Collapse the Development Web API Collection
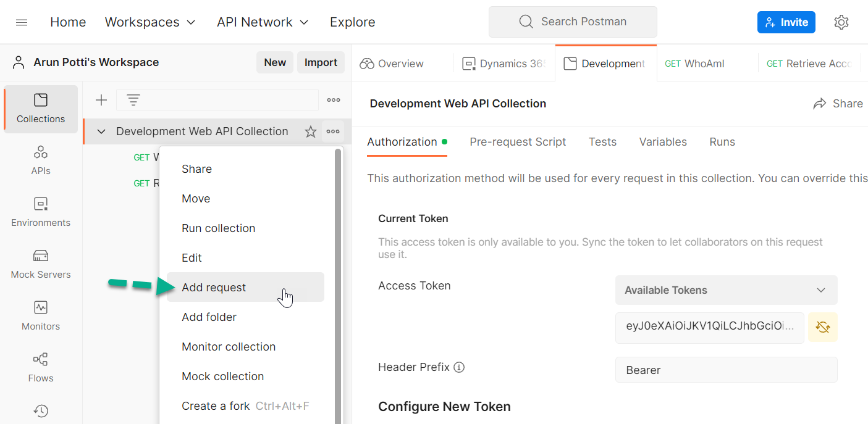 coord(101,131)
